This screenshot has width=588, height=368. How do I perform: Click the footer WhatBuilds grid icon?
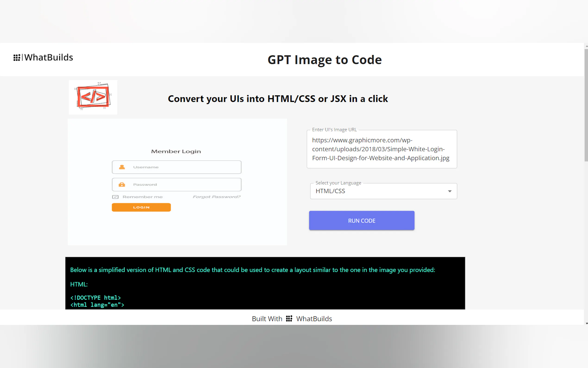point(289,318)
